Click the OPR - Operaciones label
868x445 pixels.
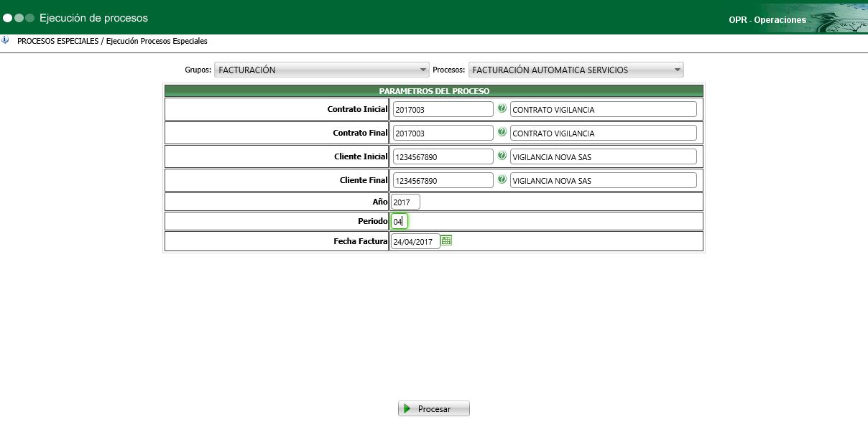point(767,20)
